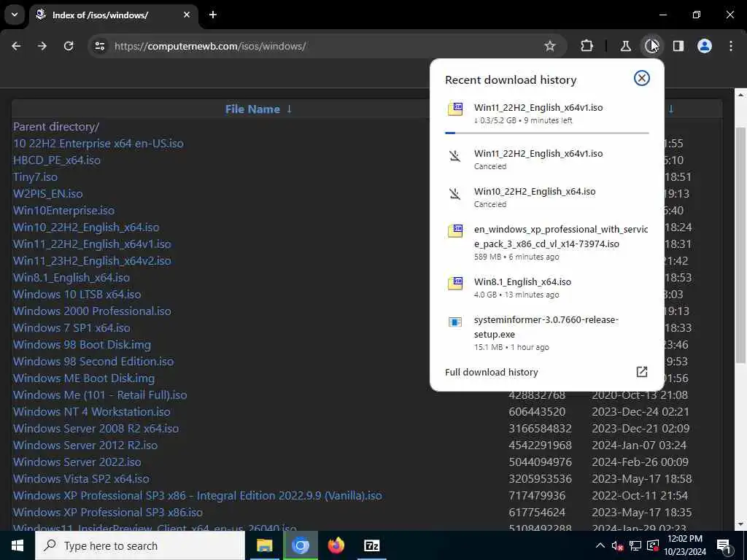Click Windows 7 SP1 x64.iso link
This screenshot has width=747, height=560.
[x=71, y=327]
